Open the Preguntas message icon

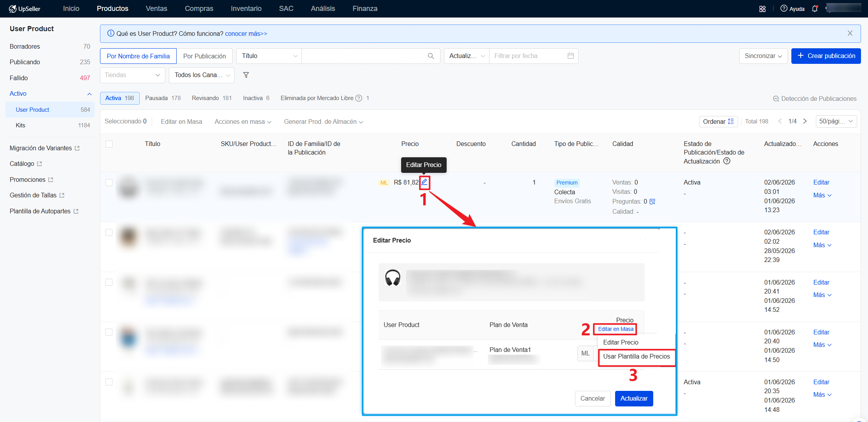652,202
